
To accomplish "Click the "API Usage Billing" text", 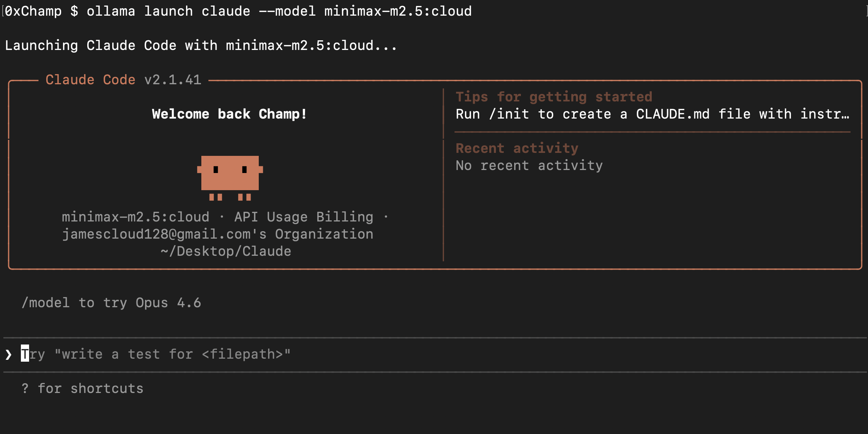I will point(304,217).
